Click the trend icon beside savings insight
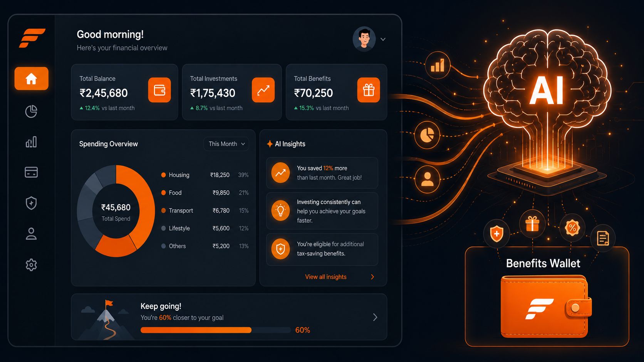Image resolution: width=644 pixels, height=362 pixels. [280, 173]
